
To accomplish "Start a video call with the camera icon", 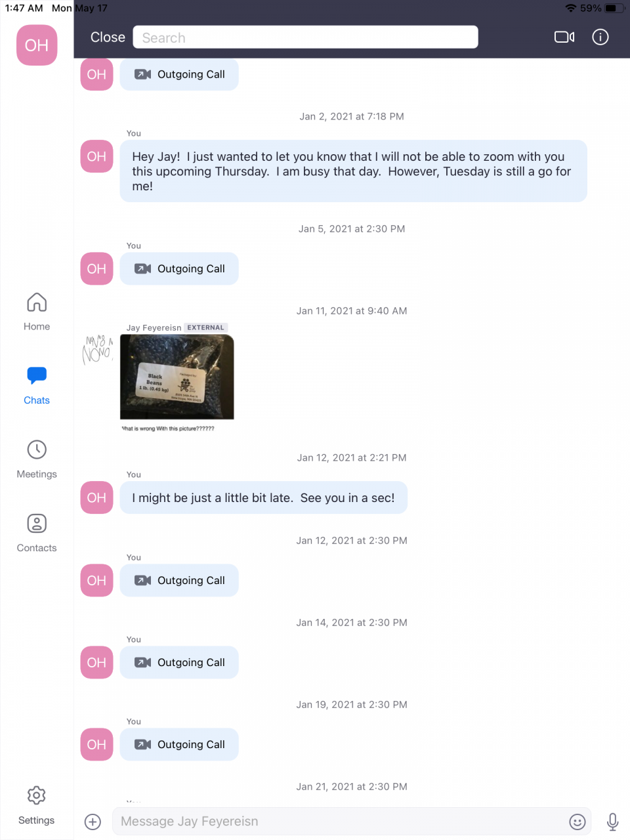I will click(x=564, y=37).
